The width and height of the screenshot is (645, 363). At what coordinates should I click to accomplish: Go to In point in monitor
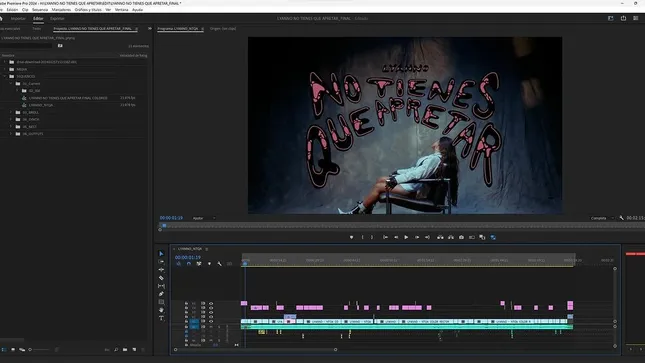[385, 237]
